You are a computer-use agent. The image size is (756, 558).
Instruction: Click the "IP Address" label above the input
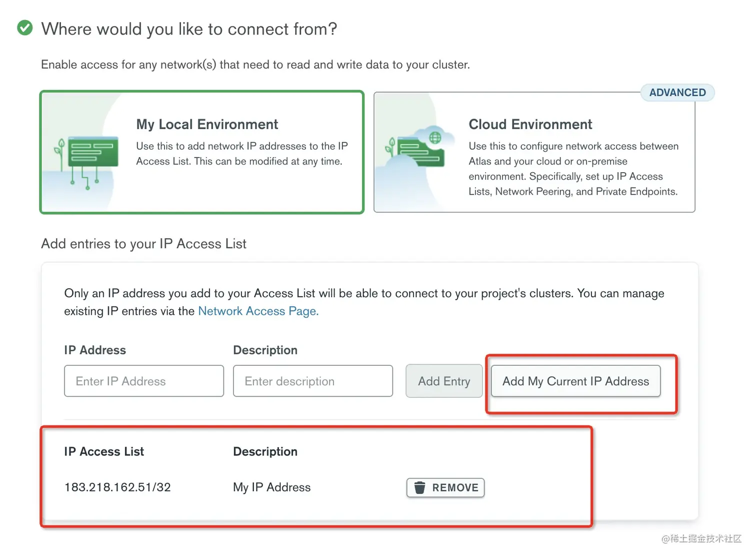[95, 350]
